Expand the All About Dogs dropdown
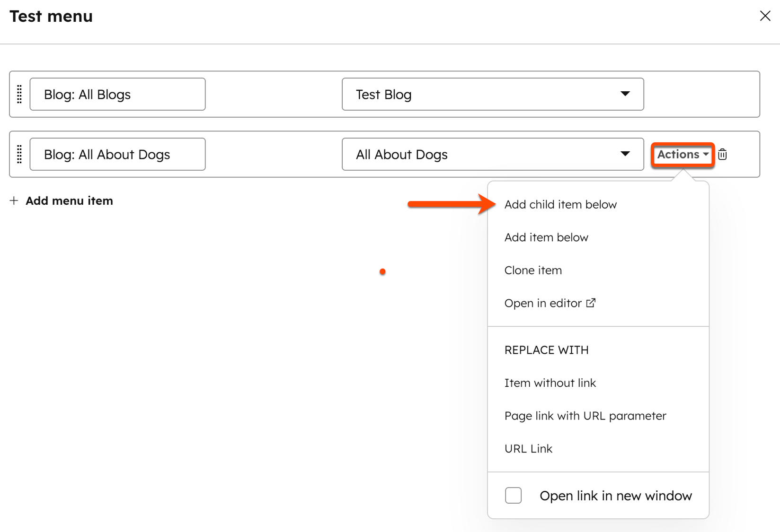780x532 pixels. 625,154
